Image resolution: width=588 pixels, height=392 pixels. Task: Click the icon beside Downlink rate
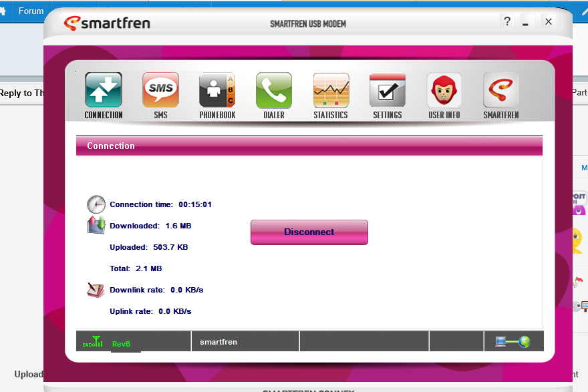96,290
